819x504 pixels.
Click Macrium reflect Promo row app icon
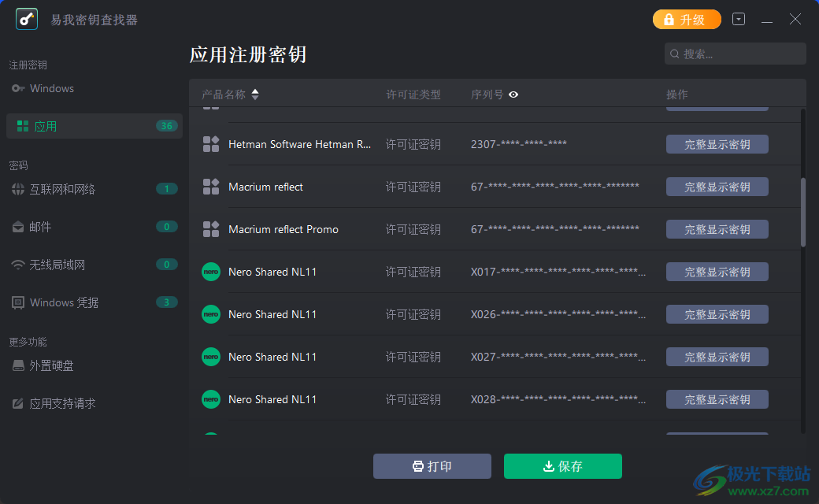pyautogui.click(x=211, y=229)
